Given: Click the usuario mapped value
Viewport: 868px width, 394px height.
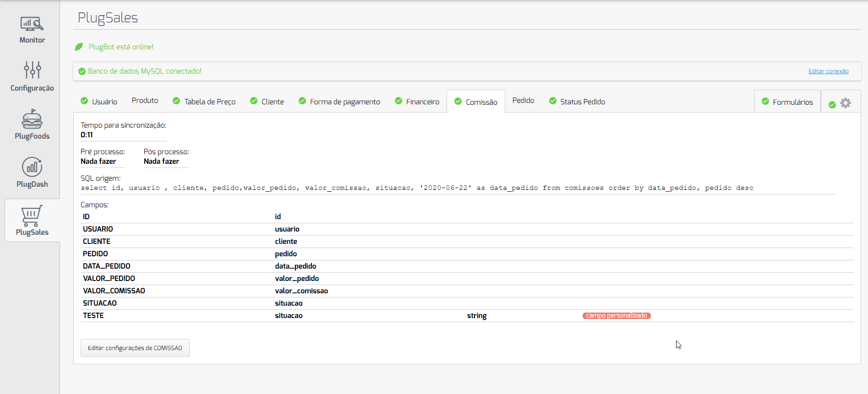Looking at the screenshot, I should pos(287,229).
